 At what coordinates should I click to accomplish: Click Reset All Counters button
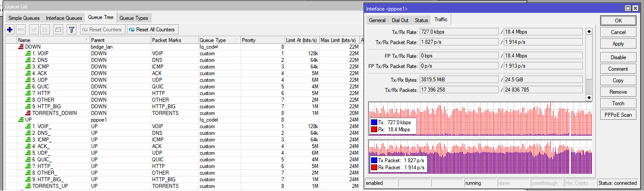pos(153,30)
